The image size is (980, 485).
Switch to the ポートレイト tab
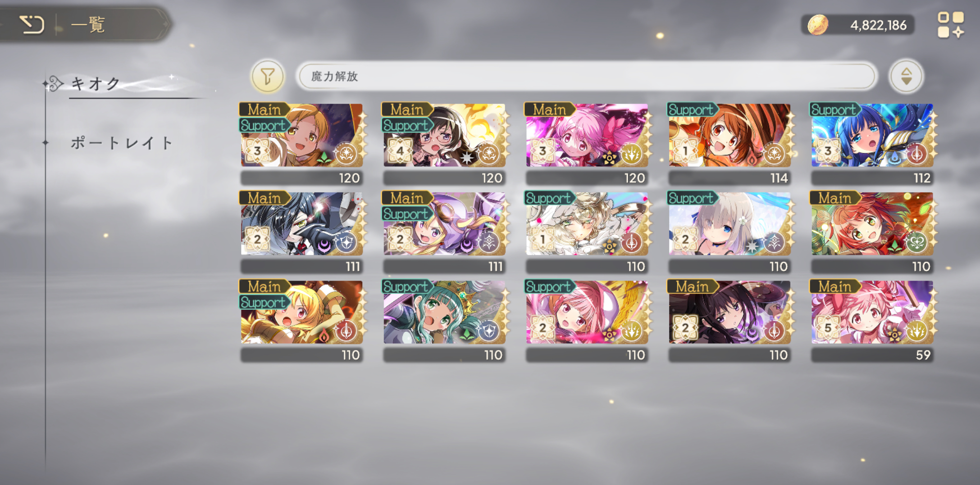click(122, 143)
